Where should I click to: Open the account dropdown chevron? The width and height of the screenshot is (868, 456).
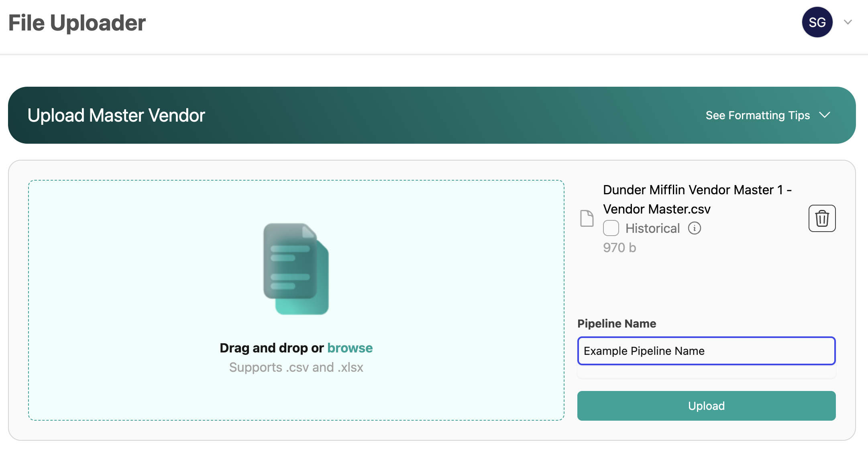[848, 22]
